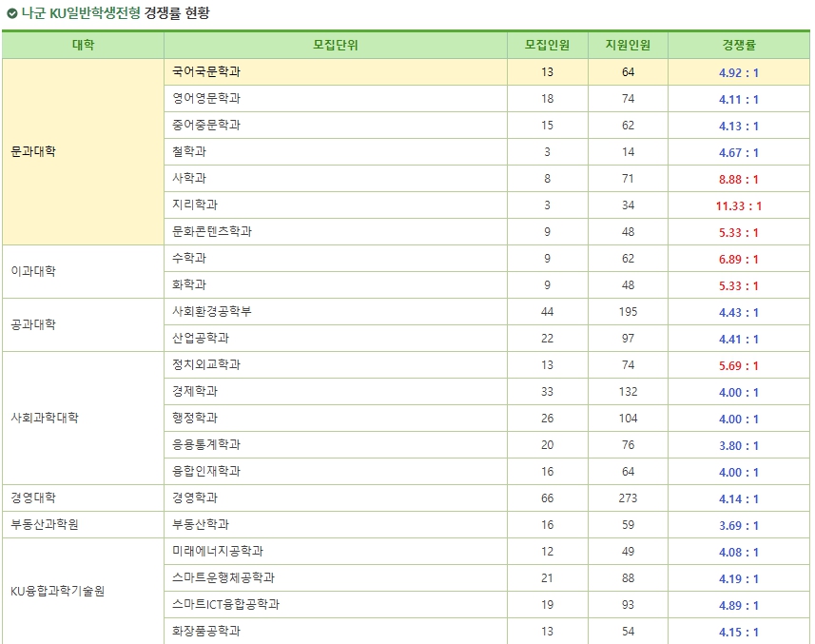Select the 부동산학과 row

487,525
